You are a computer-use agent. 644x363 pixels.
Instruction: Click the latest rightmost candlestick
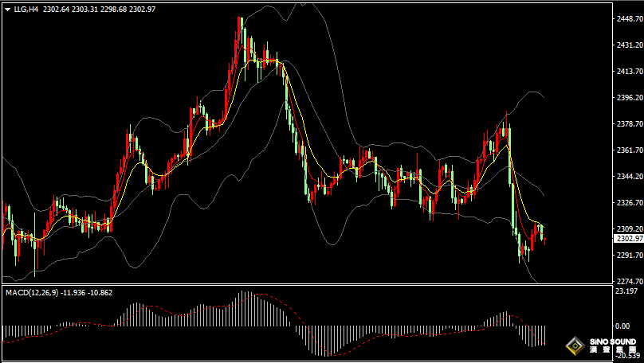(x=544, y=234)
